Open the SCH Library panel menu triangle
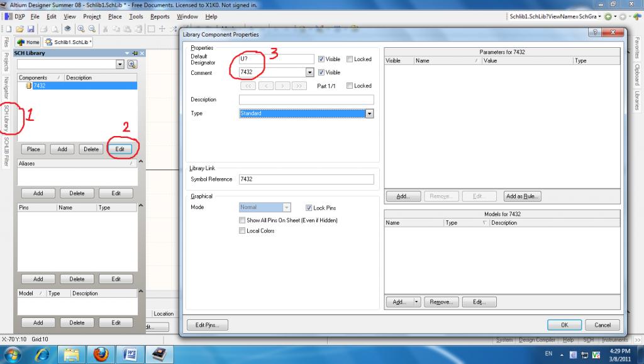The width and height of the screenshot is (644, 364). 127,53
